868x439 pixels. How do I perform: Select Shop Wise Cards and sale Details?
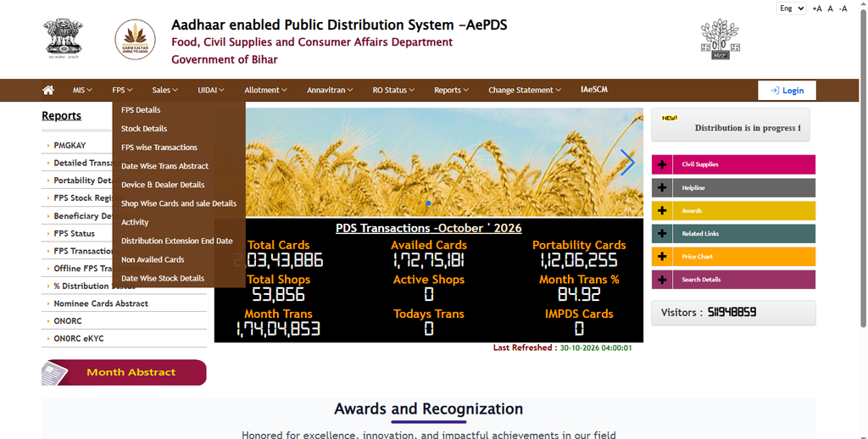(x=179, y=203)
